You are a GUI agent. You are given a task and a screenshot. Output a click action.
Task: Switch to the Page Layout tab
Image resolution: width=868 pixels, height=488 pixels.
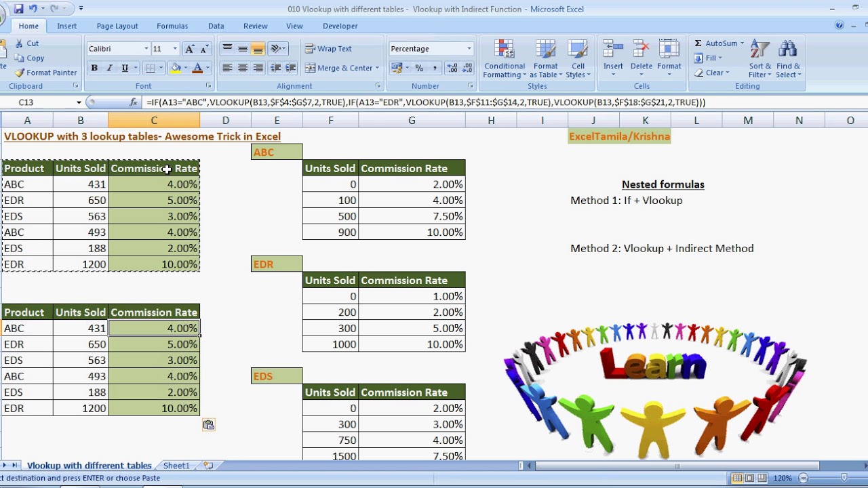pyautogui.click(x=117, y=26)
